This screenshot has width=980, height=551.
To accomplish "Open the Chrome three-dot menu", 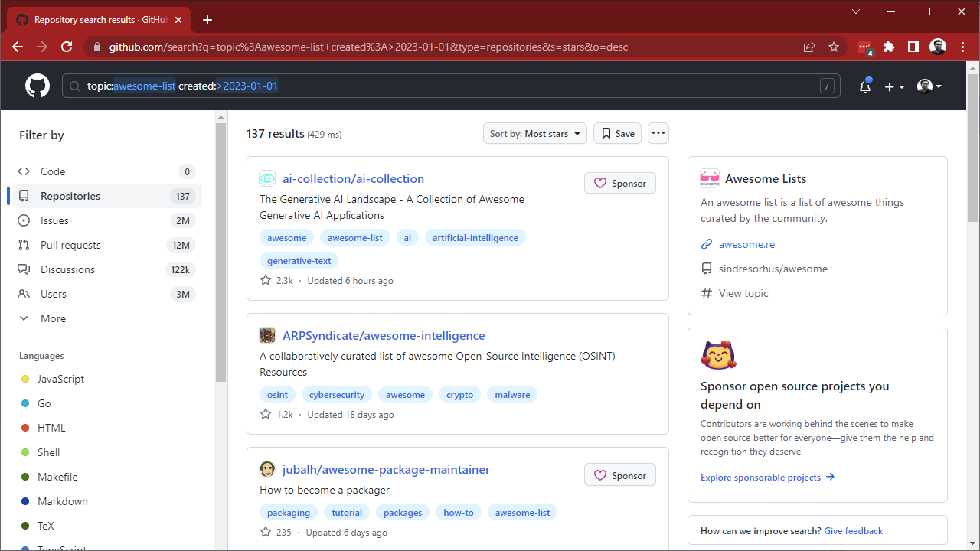I will [x=962, y=47].
